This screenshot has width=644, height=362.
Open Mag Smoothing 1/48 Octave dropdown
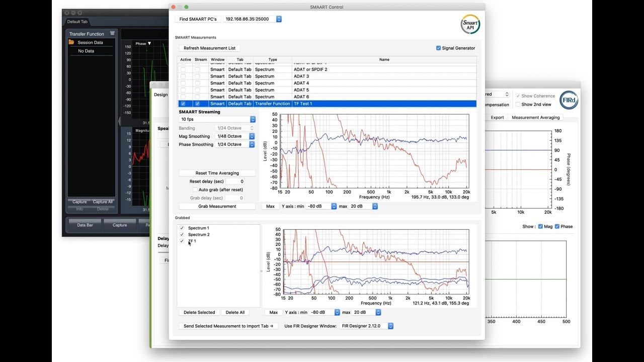coord(235,136)
